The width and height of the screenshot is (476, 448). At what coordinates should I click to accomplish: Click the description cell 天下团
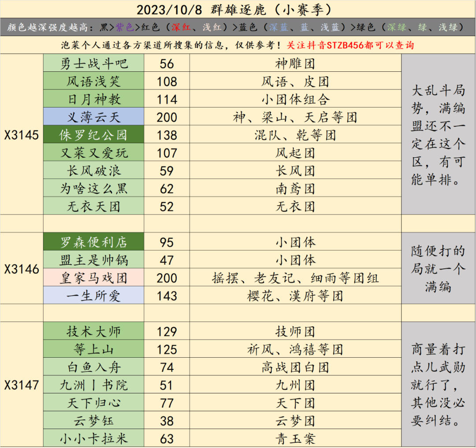coord(295,403)
